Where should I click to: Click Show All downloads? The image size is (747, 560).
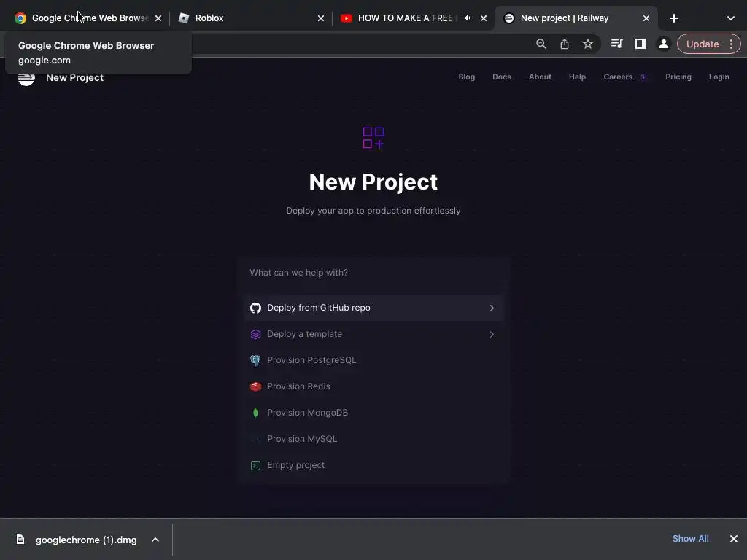pos(690,539)
